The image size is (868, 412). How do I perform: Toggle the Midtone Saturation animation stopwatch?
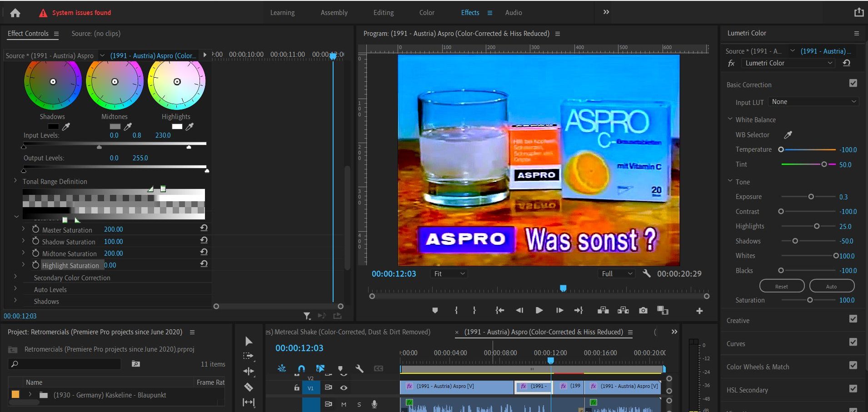pyautogui.click(x=35, y=253)
